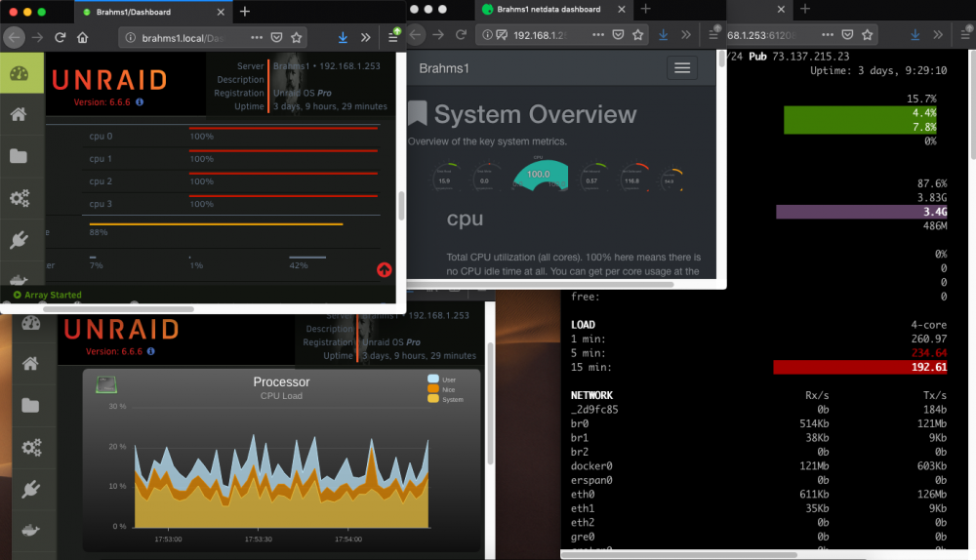
Task: Click horizontal scrollbar at bottom of top Unraid window
Action: pos(119,308)
